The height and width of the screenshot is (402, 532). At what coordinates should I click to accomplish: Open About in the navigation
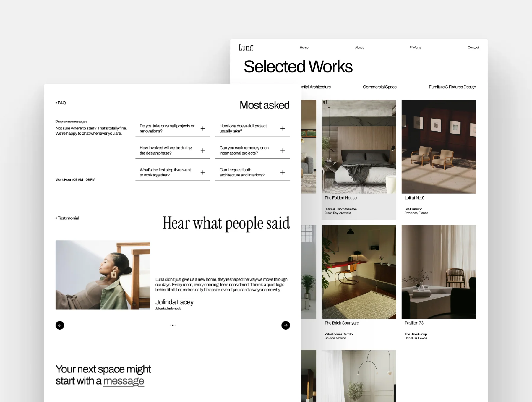click(359, 48)
